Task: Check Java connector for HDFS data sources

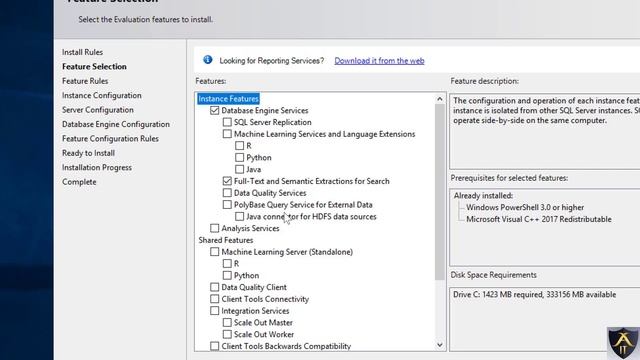Action: [x=240, y=216]
